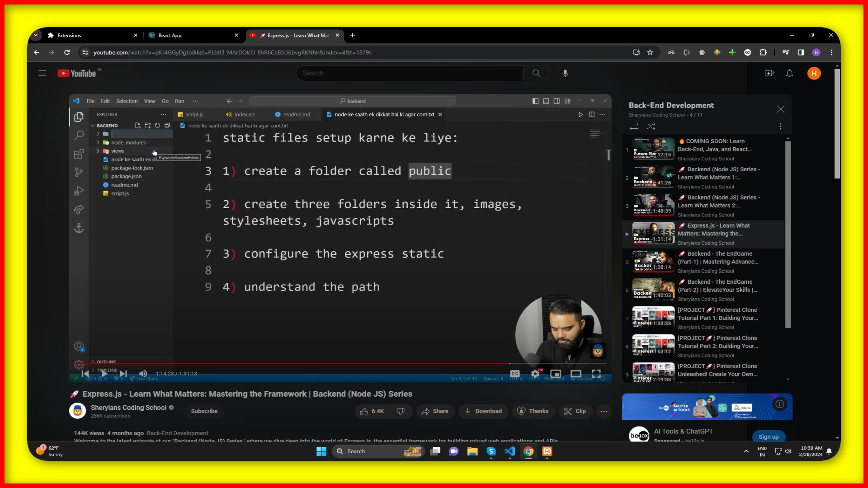
Task: Focus the YouTube search input field
Action: [x=410, y=73]
